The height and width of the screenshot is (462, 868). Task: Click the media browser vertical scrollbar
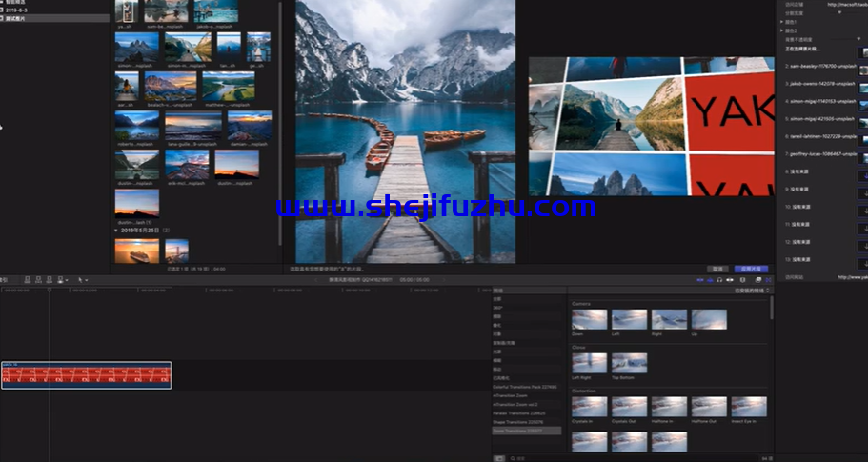280,125
